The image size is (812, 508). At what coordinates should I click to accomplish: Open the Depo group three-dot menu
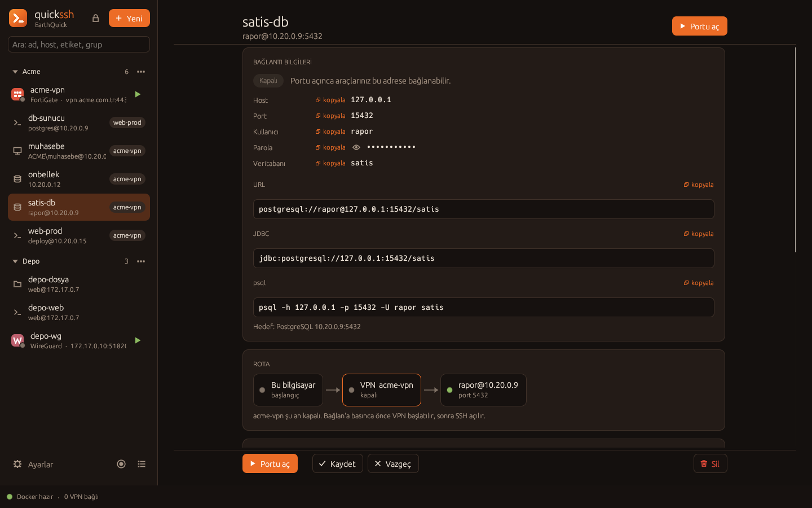click(x=141, y=261)
